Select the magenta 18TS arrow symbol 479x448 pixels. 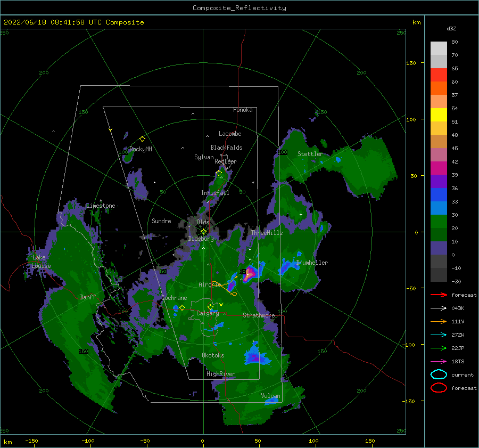pyautogui.click(x=439, y=362)
